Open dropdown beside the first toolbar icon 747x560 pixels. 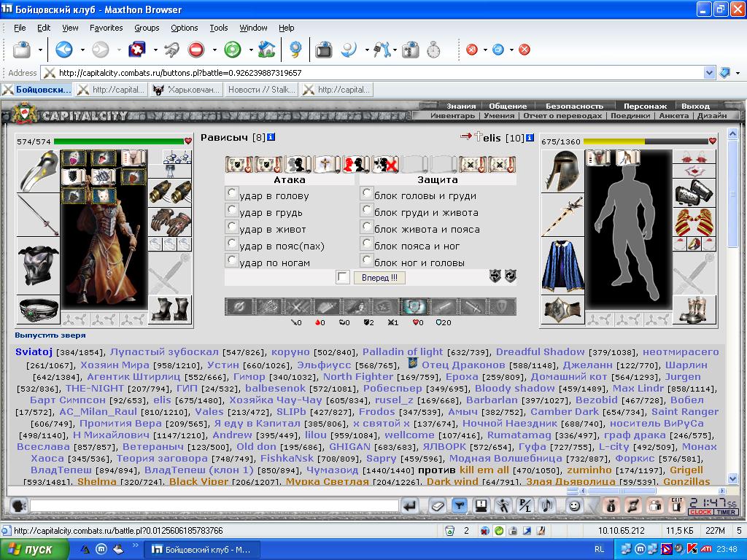tap(40, 50)
